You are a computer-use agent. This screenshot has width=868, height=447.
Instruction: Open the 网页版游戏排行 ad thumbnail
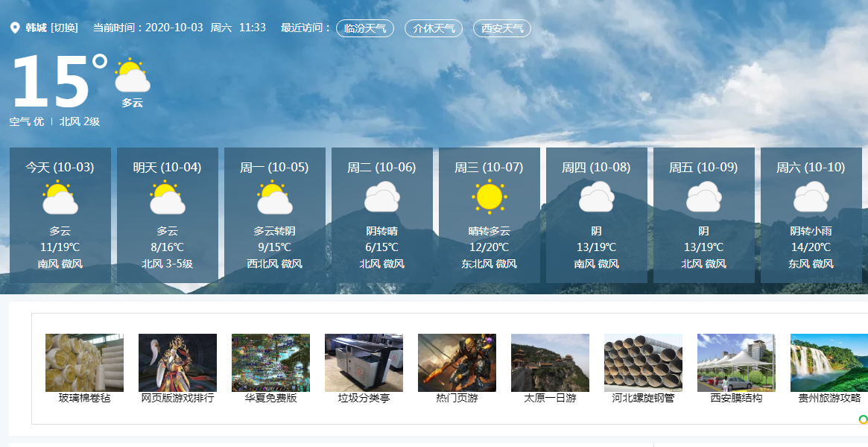click(x=177, y=363)
